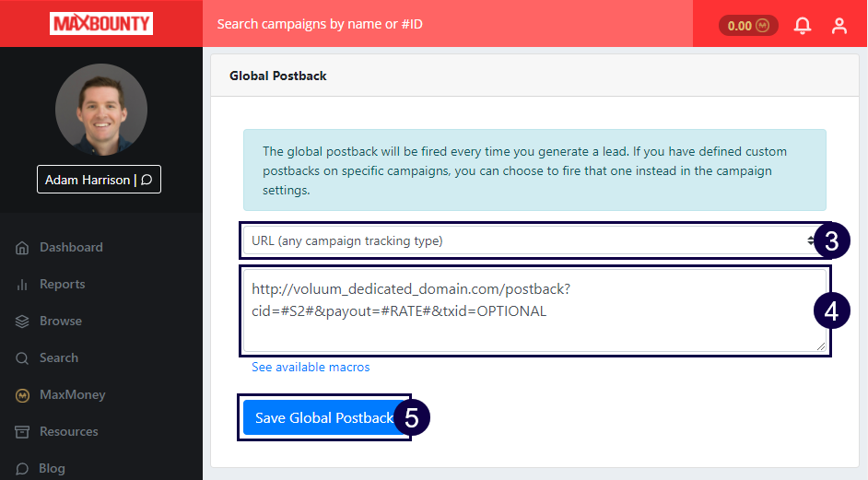Click the Dashboard home icon in sidebar
The height and width of the screenshot is (480, 868).
tap(22, 248)
